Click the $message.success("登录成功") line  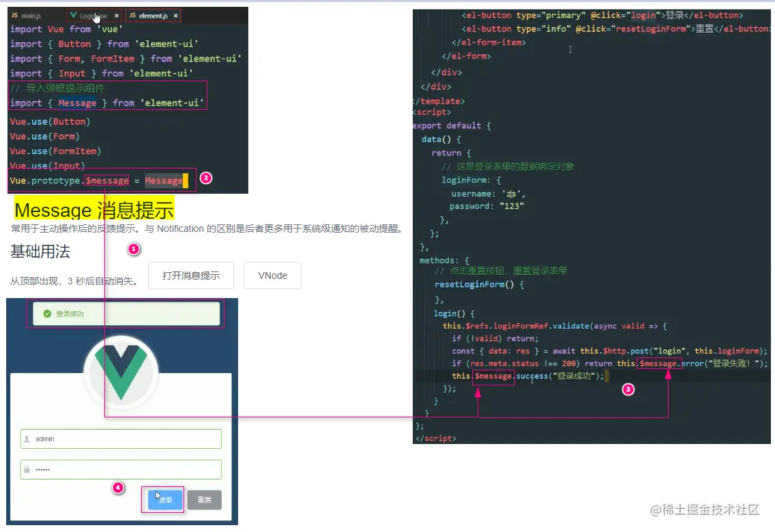[x=528, y=376]
